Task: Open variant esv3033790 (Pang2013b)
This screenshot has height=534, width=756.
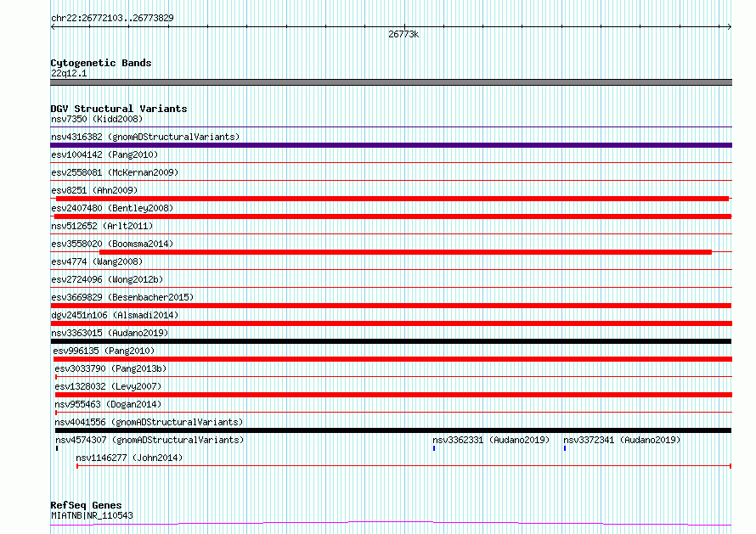Action: click(x=110, y=368)
